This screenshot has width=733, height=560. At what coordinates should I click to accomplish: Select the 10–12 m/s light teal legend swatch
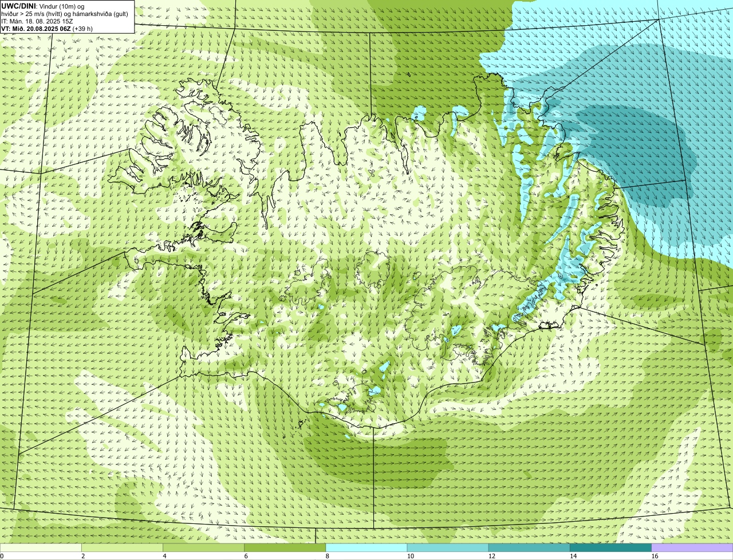[448, 548]
